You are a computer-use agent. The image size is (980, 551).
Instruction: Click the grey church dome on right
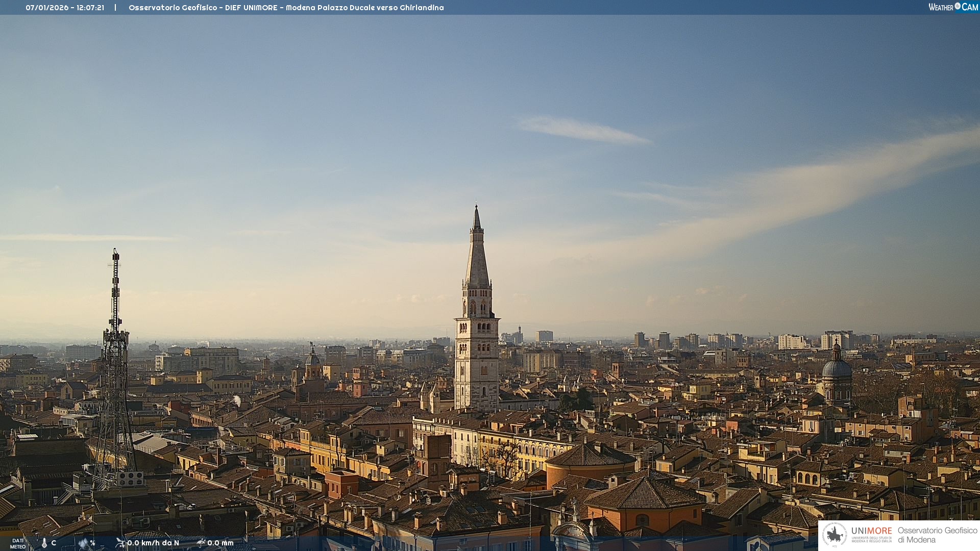pyautogui.click(x=837, y=368)
